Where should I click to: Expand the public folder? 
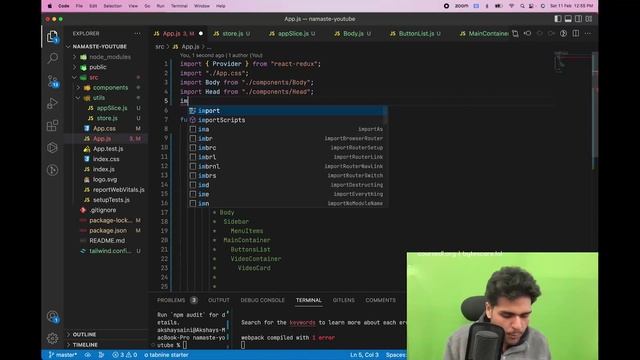(x=106, y=67)
